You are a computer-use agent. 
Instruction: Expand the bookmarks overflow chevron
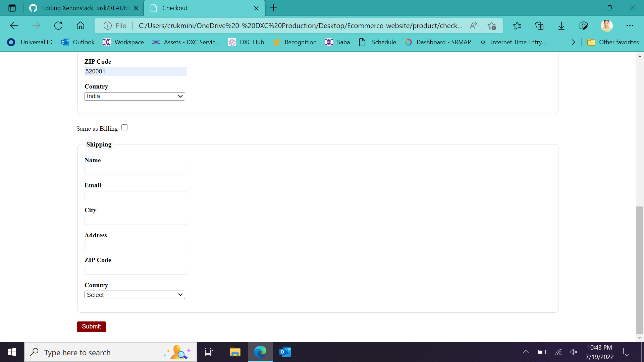[x=573, y=42]
